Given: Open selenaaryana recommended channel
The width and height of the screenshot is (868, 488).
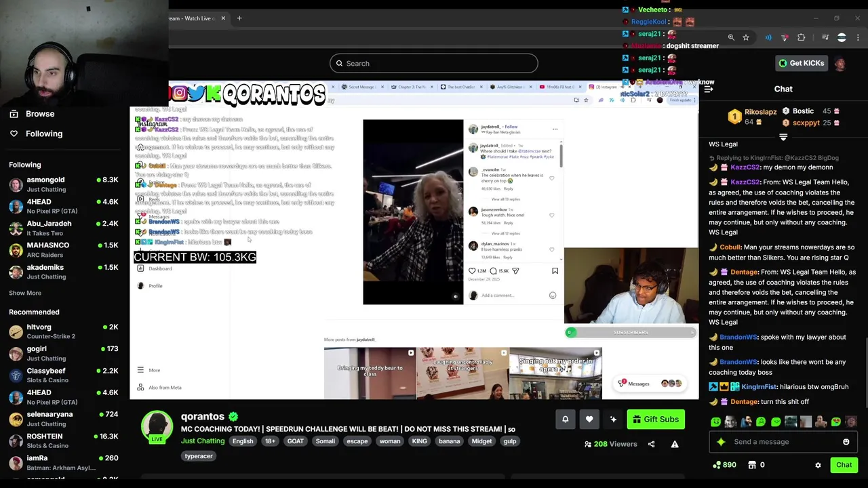Looking at the screenshot, I should (x=63, y=419).
